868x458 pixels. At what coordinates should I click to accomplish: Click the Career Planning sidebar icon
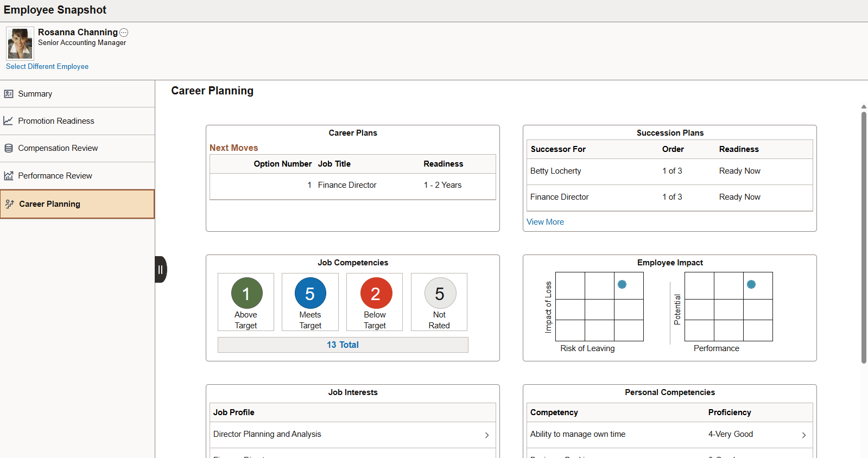click(x=10, y=204)
